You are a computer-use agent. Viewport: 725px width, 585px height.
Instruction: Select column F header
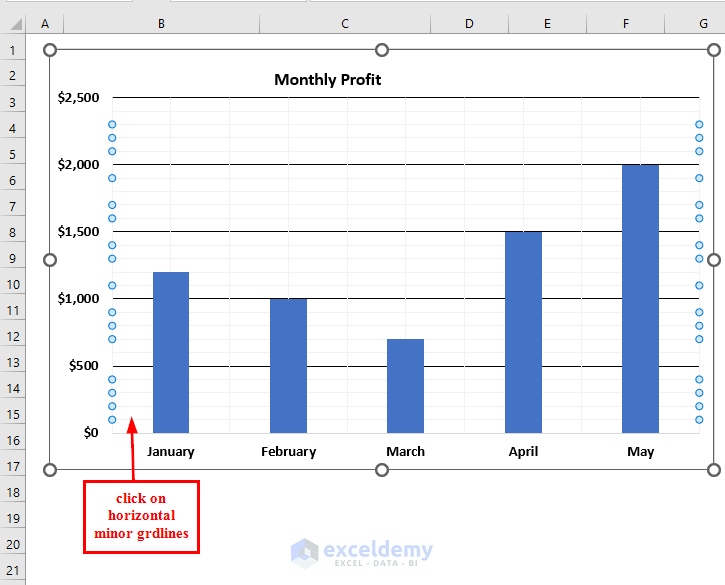[x=626, y=24]
